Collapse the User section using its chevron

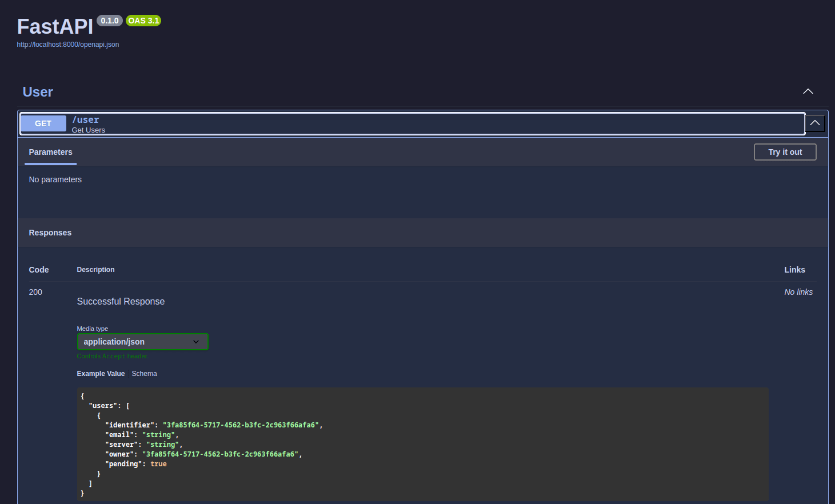(808, 91)
